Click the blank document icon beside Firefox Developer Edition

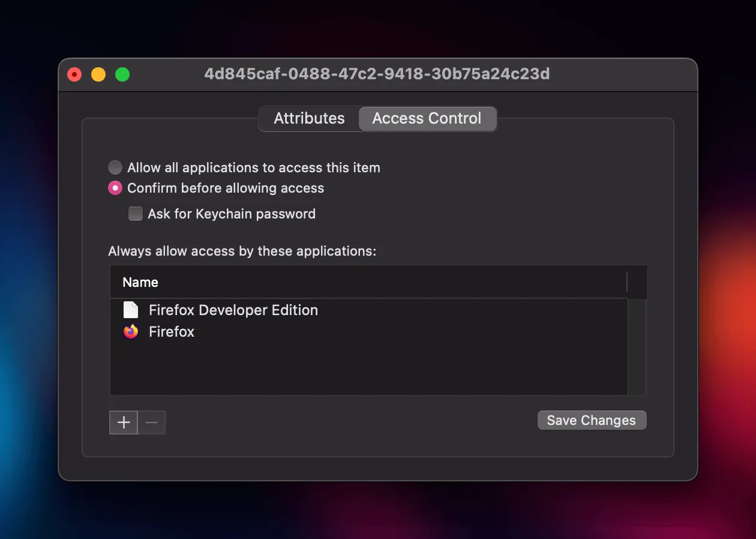click(x=131, y=310)
